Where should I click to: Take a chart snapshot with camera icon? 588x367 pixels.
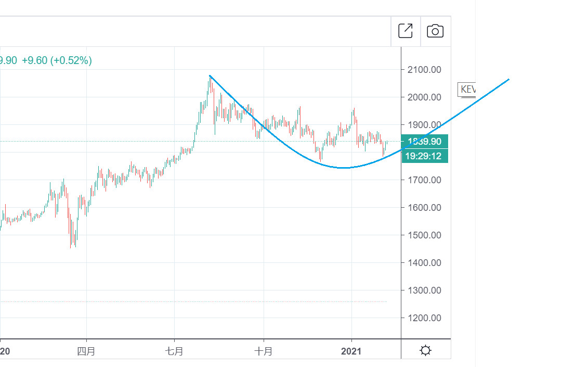click(x=435, y=31)
